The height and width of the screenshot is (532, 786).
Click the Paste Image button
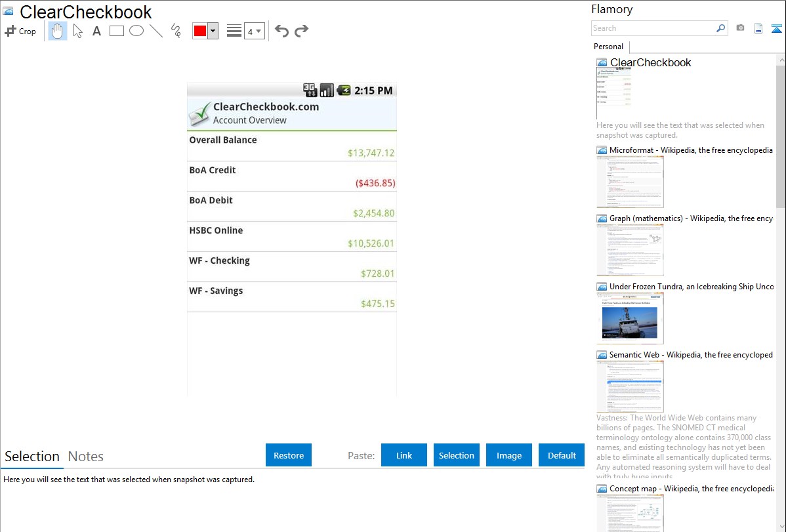point(508,455)
